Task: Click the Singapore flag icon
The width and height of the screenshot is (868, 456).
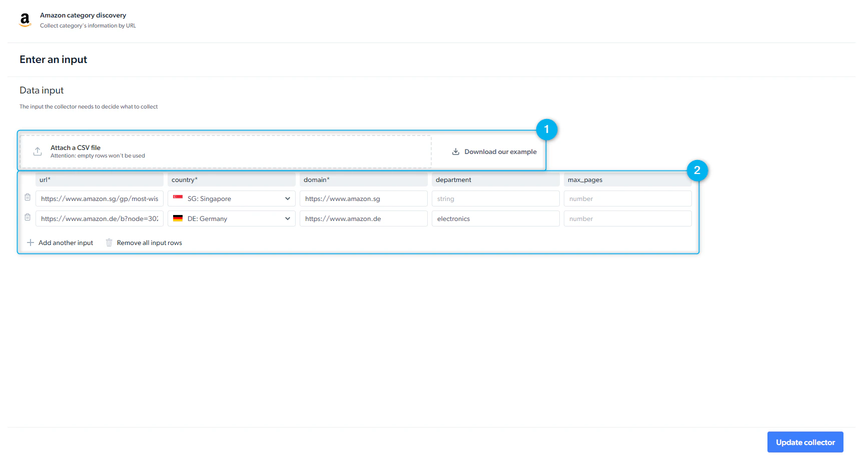Action: [x=178, y=198]
